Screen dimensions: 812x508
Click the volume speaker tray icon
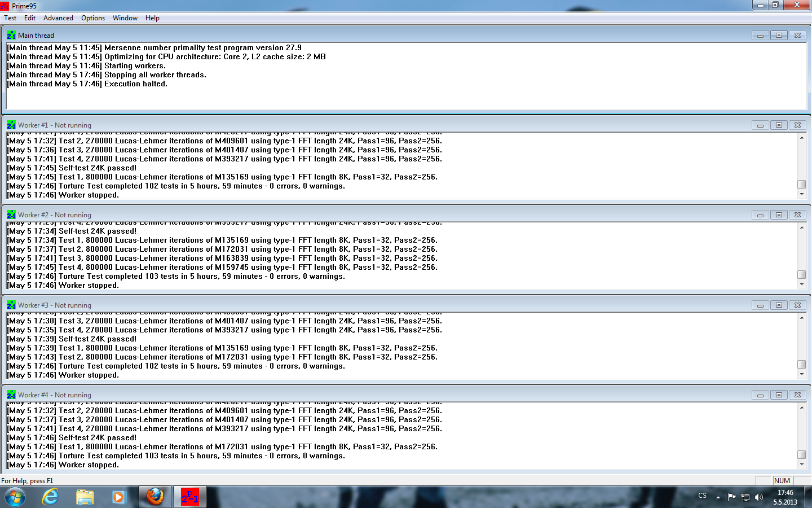coord(759,497)
